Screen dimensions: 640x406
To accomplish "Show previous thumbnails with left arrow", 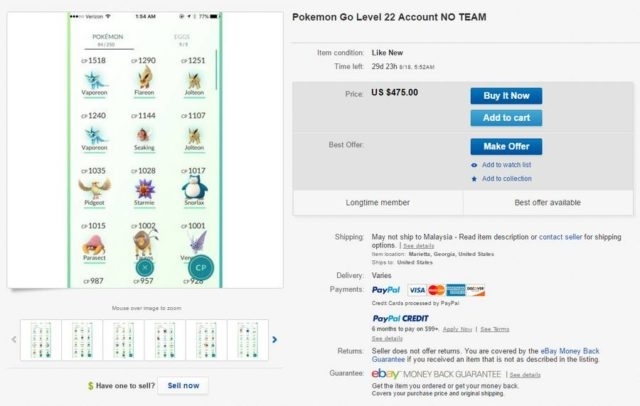I will coord(13,340).
